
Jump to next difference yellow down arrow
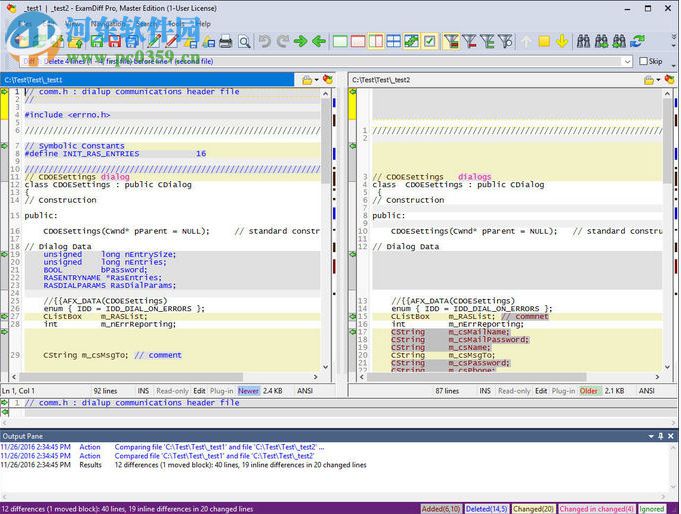(x=562, y=42)
